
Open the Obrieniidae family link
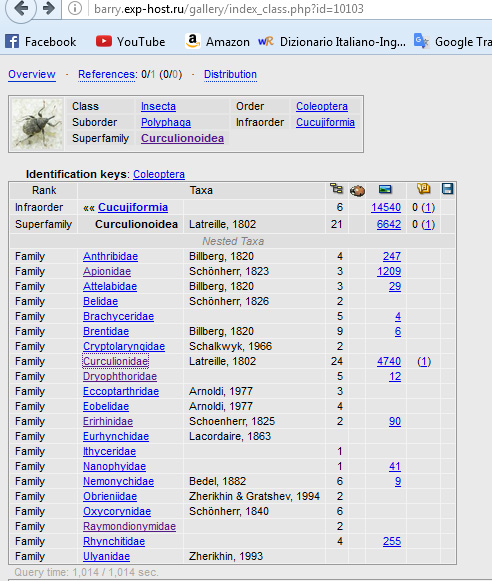pos(110,497)
